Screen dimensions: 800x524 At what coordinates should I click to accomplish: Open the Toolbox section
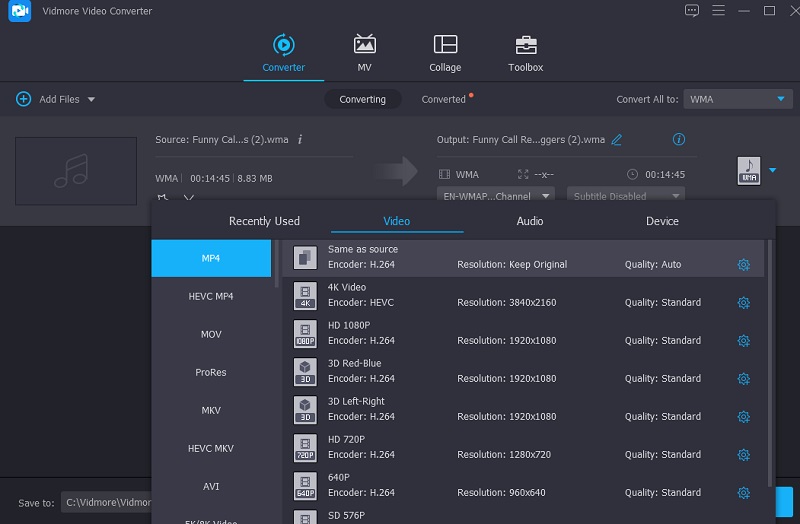525,45
